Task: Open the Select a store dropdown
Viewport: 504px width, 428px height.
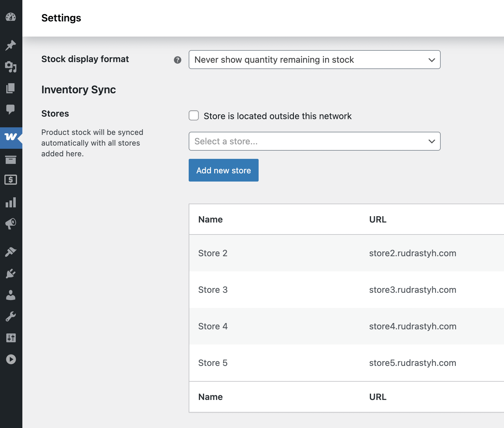Action: [314, 141]
